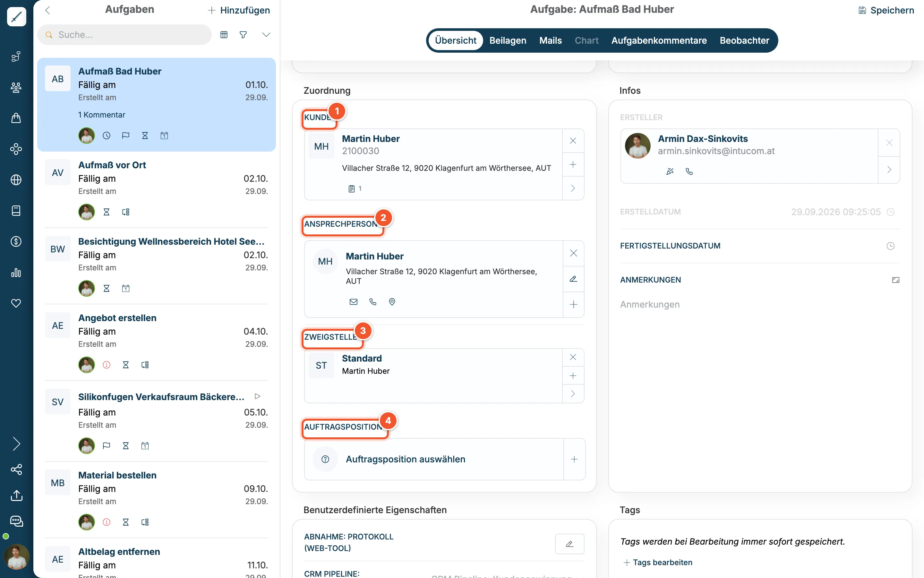The width and height of the screenshot is (924, 578).
Task: Select the Aufmaß vor Ort task
Action: coord(157,189)
